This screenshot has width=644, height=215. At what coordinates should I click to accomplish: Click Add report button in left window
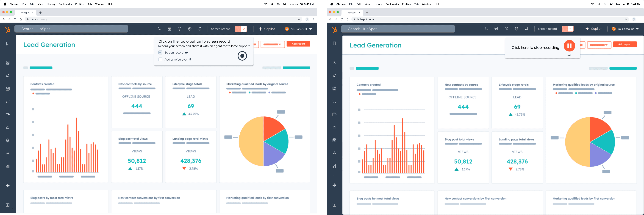pos(298,44)
